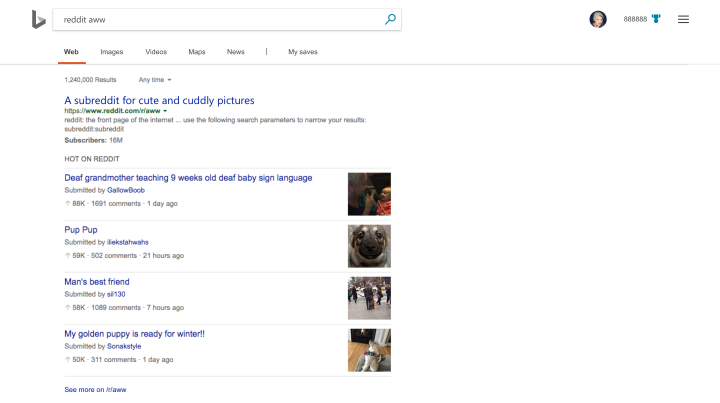Click the www.reddit.com/r/aww URL
The width and height of the screenshot is (720, 403).
[x=112, y=111]
